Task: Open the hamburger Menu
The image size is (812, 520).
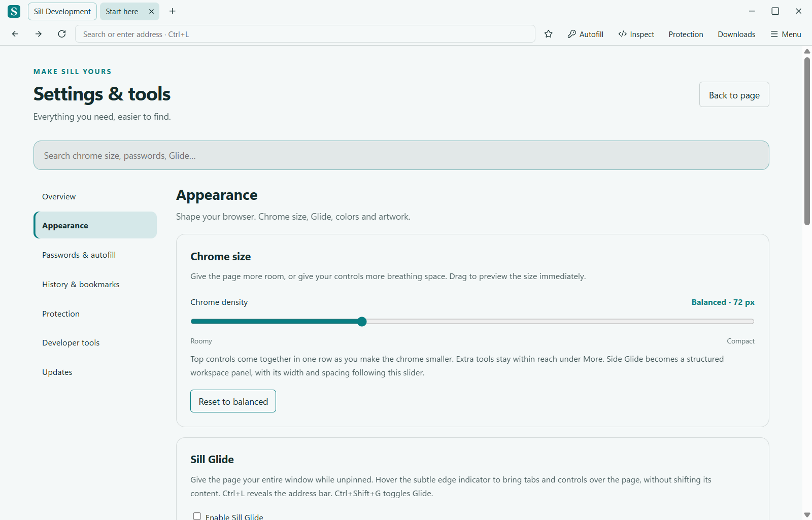Action: pyautogui.click(x=786, y=34)
